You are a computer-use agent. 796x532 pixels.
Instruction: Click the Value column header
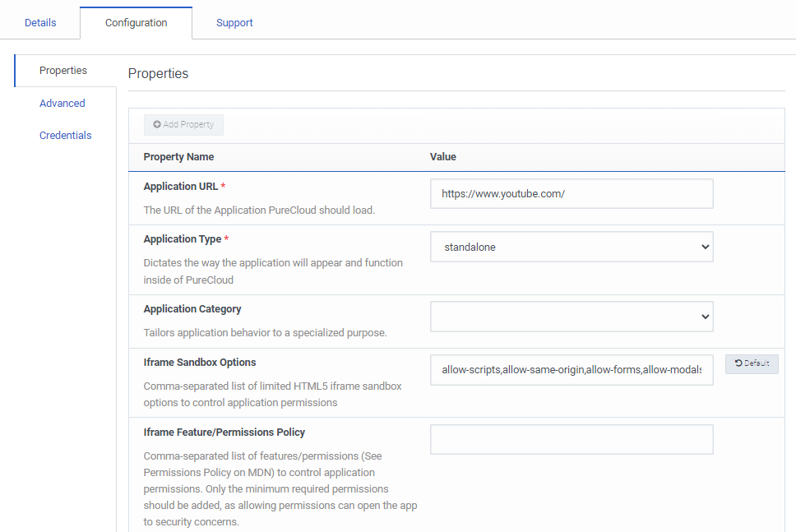(x=443, y=157)
